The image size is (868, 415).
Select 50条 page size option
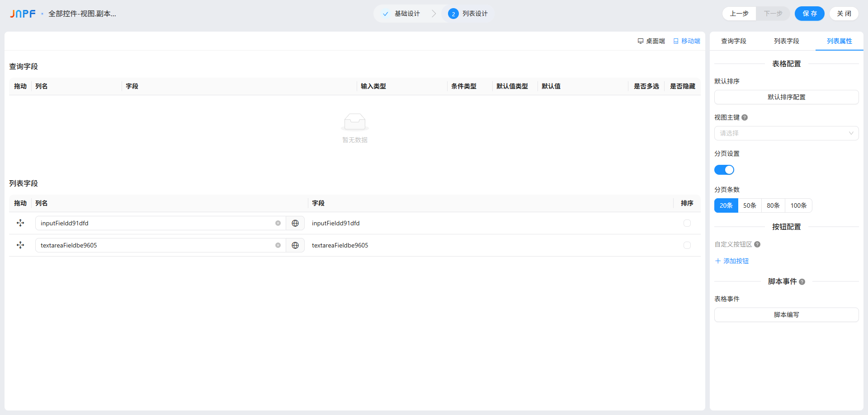click(750, 205)
